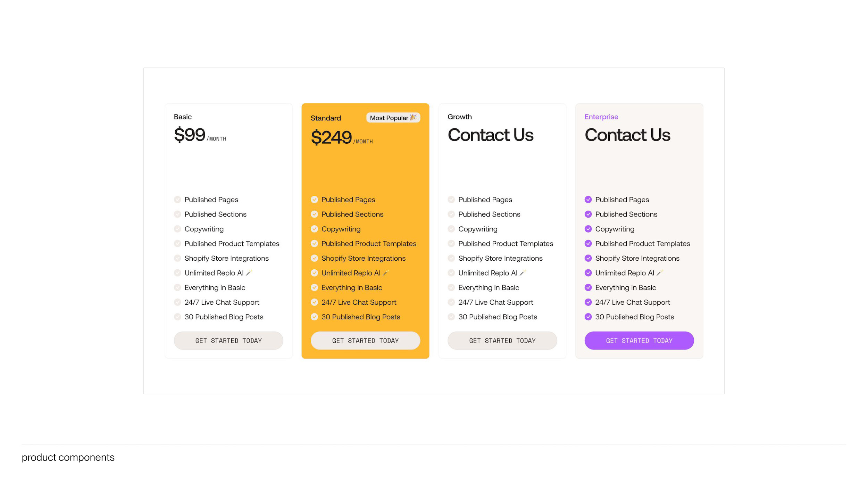Image resolution: width=868 pixels, height=488 pixels.
Task: Click magic wand icon in Growth plan
Action: pyautogui.click(x=523, y=272)
